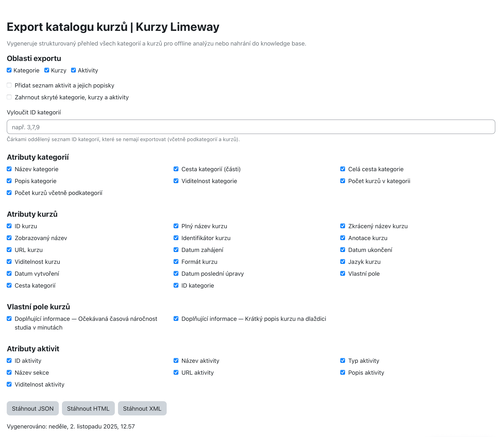
Task: Toggle Celá cesta kategorie checkbox
Action: pos(342,169)
